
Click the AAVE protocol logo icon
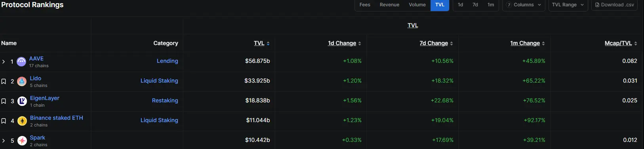coord(21,62)
